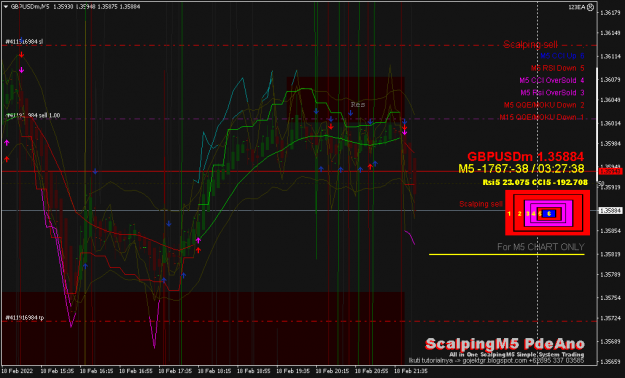Click the 1.35819 price scale value
Screen dimensions: 625x378
609,254
